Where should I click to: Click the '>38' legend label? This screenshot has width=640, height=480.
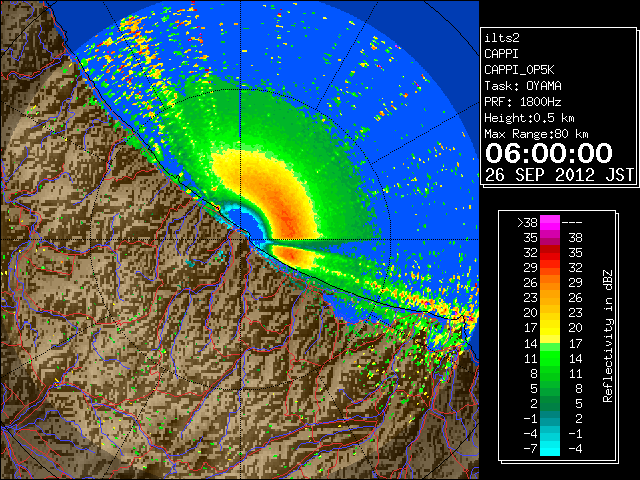[527, 223]
